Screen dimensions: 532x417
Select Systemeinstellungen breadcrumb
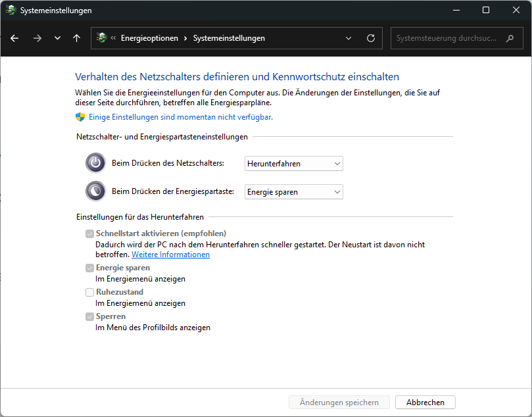[x=229, y=38]
